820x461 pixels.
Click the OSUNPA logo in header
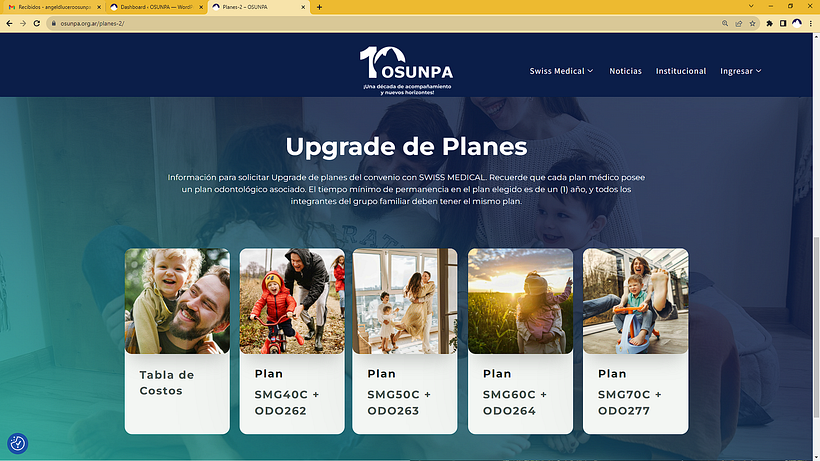coord(406,70)
